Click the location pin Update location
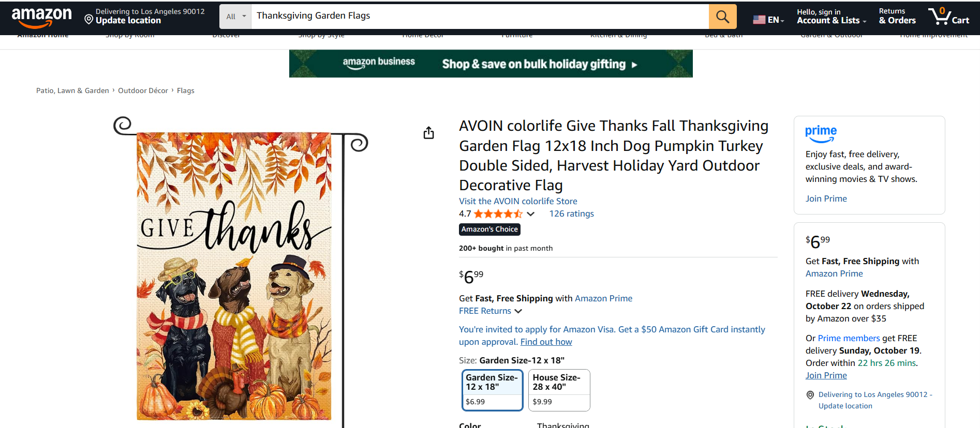Screen dimensions: 980x428 (124, 20)
